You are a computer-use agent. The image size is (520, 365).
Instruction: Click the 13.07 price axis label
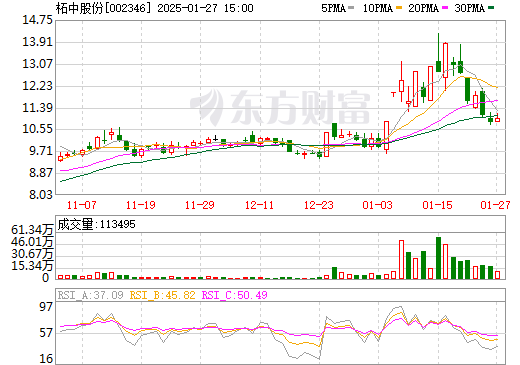tap(37, 64)
